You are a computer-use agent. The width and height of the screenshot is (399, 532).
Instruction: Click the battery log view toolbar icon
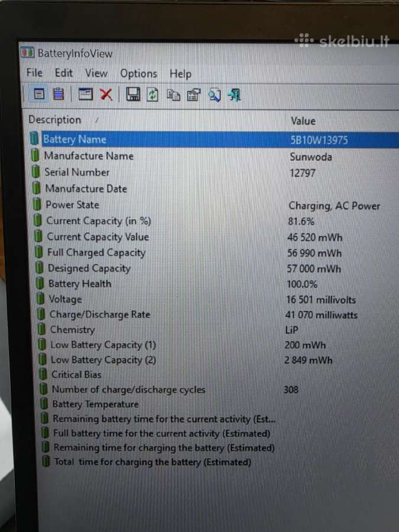tap(59, 94)
